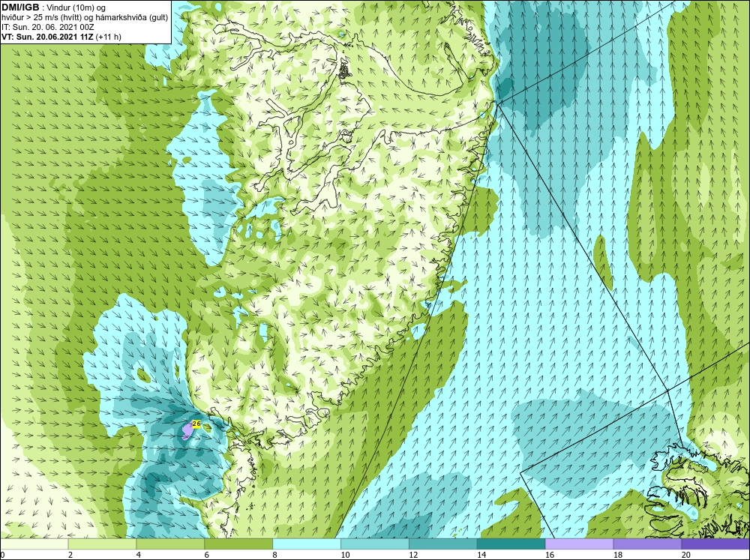750x560 pixels.
Task: Select the 16-18 m/s light purple swatch
Action: (579, 544)
